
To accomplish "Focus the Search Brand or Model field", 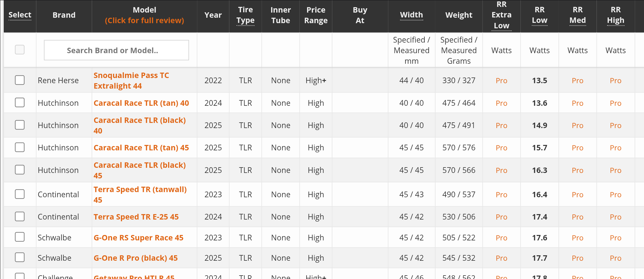I will pyautogui.click(x=116, y=50).
